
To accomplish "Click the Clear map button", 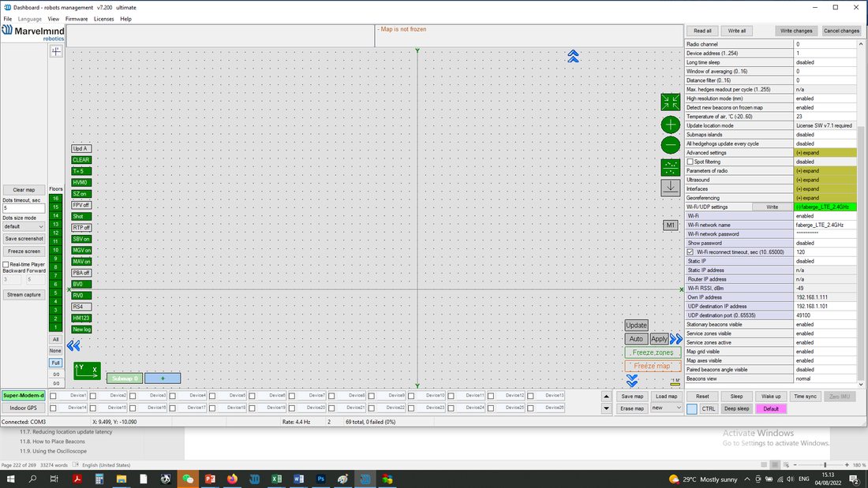I will point(24,190).
